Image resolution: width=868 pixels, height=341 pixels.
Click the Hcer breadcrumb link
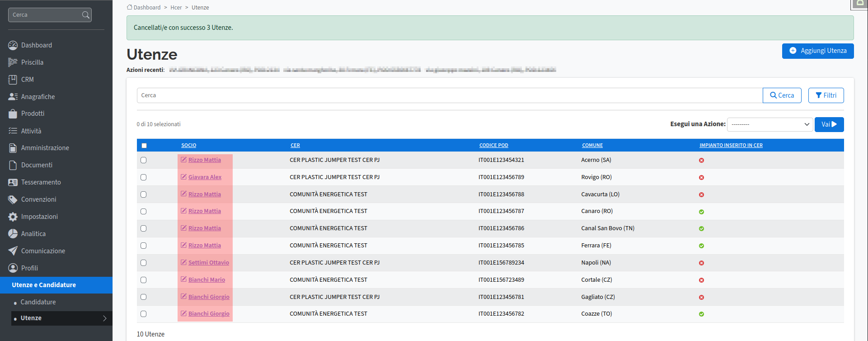pos(176,7)
